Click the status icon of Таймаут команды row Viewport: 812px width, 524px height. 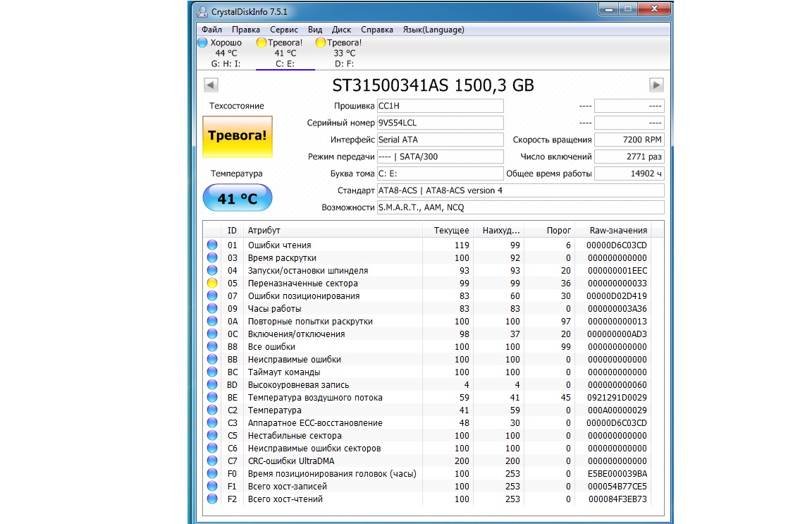point(212,372)
